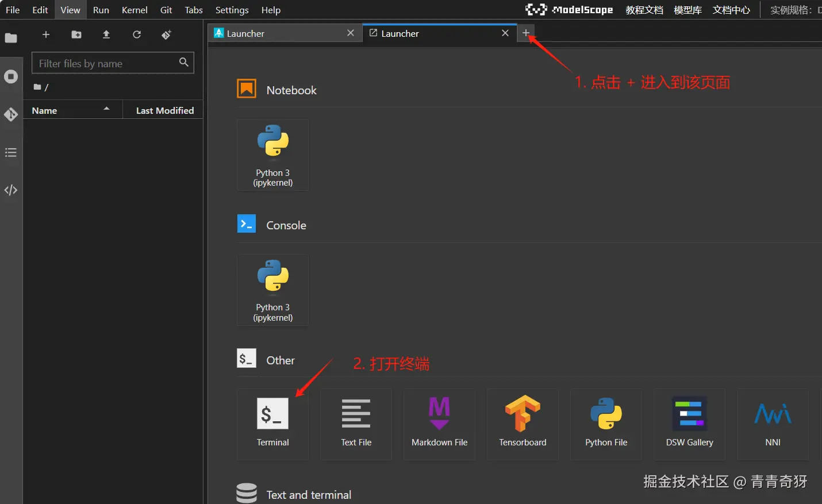Launch Python 3 (ipykernel) Notebook
822x504 pixels.
click(x=273, y=155)
